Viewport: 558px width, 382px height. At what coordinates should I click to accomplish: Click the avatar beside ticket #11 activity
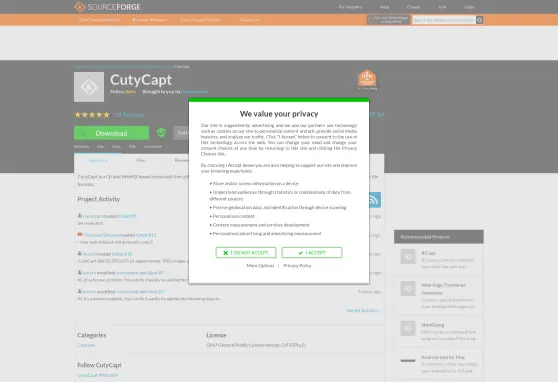80,235
